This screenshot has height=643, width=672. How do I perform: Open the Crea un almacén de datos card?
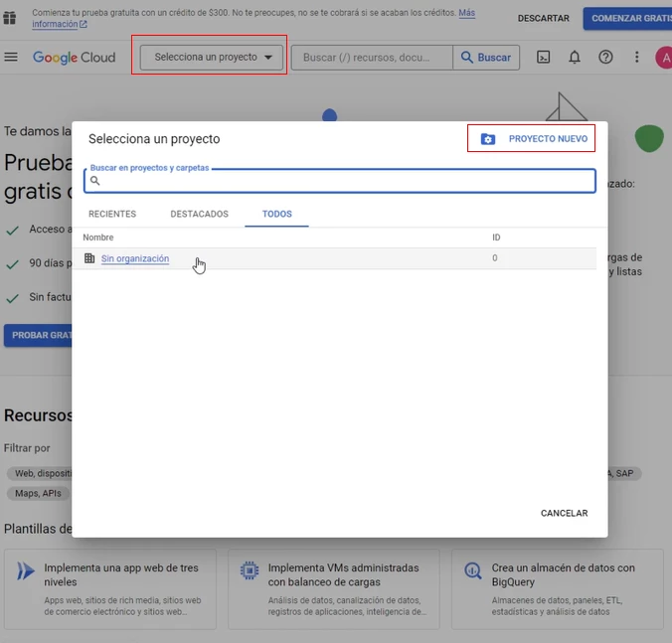[x=558, y=589]
